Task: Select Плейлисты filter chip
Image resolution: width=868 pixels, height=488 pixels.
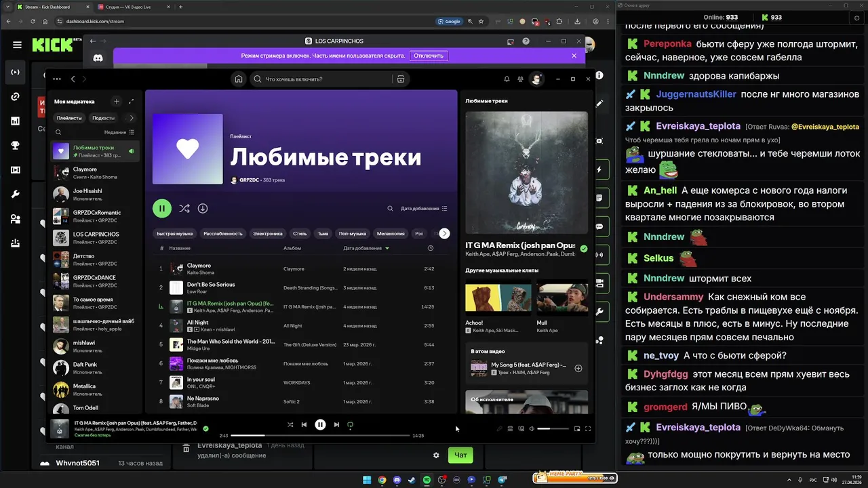Action: point(69,118)
